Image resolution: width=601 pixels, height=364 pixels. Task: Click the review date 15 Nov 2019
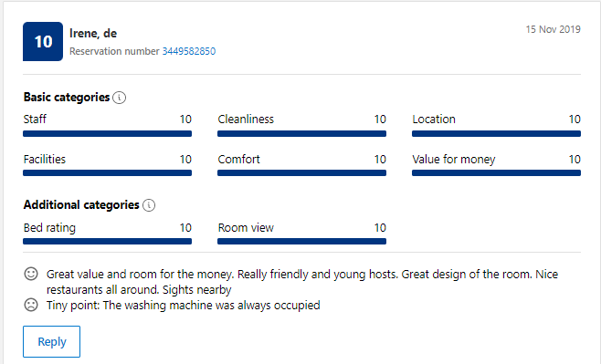point(554,29)
